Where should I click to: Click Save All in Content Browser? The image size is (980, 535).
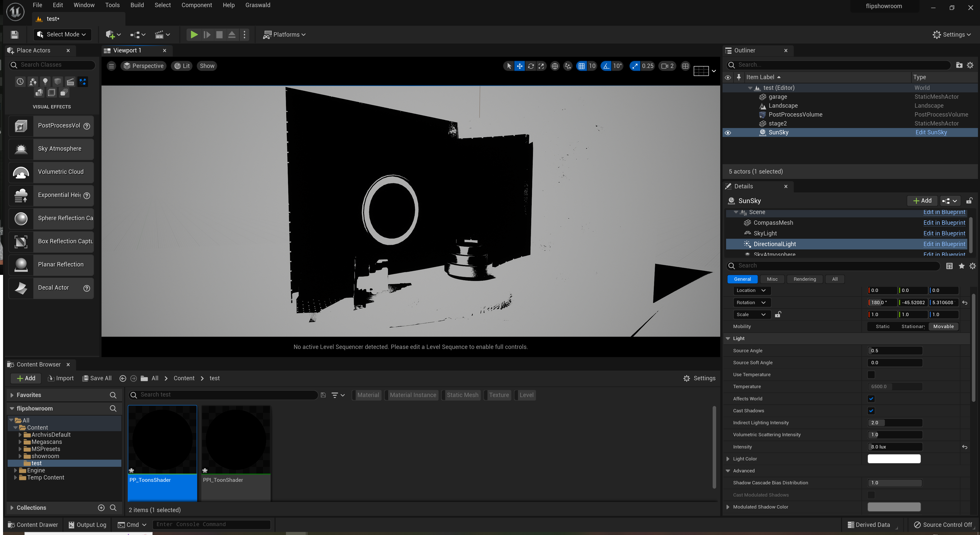click(x=97, y=378)
